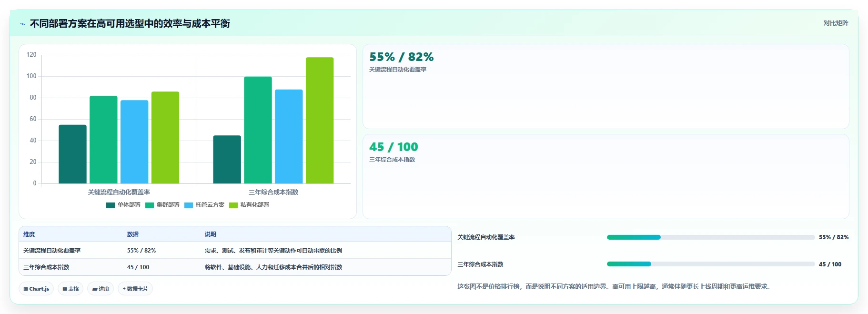Click the 进度 tag chip

pos(101,289)
